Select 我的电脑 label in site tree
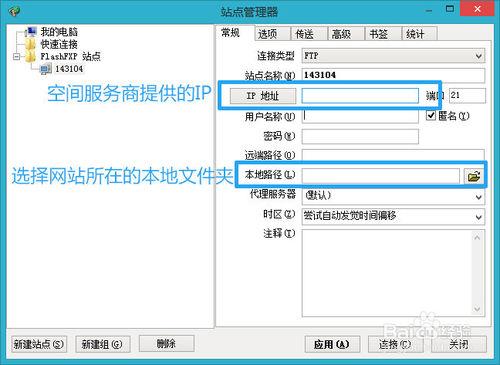Viewport: 500px width, 365px height. [59, 32]
